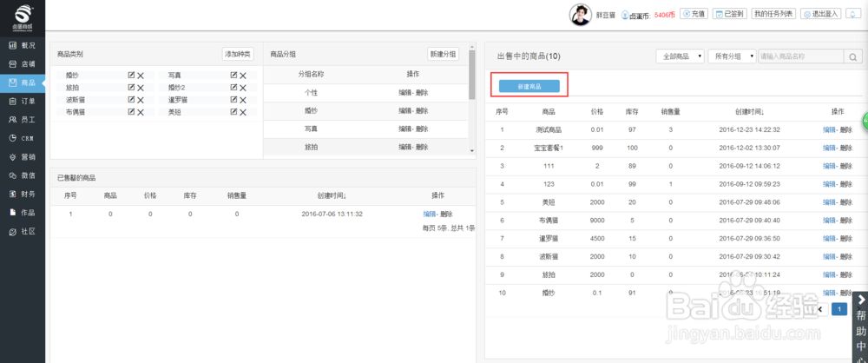Delete the 波斯猫 category with X icon

click(141, 100)
